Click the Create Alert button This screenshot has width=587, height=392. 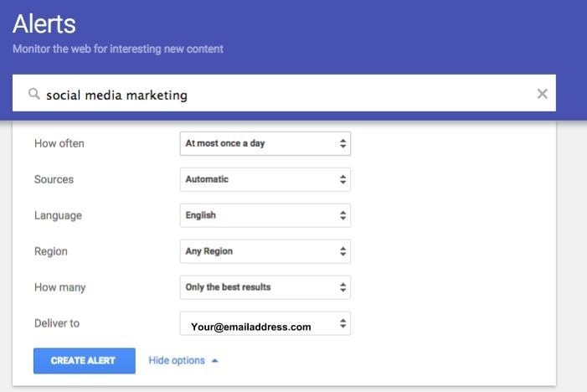coord(85,360)
